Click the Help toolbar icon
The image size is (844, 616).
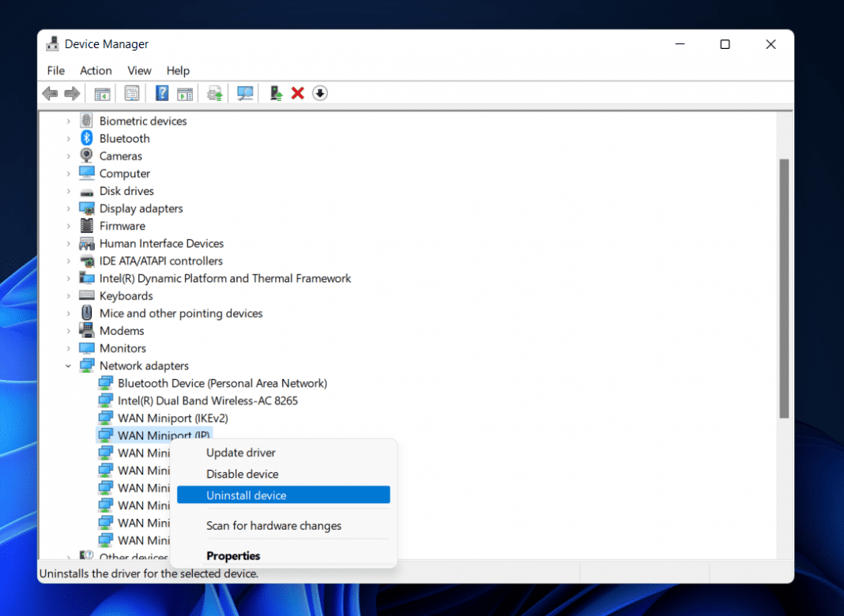[161, 92]
